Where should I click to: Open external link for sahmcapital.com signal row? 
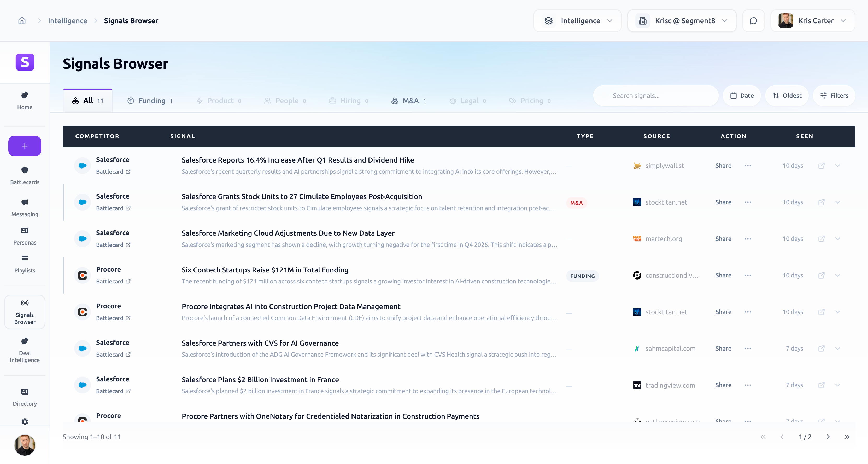coord(822,348)
